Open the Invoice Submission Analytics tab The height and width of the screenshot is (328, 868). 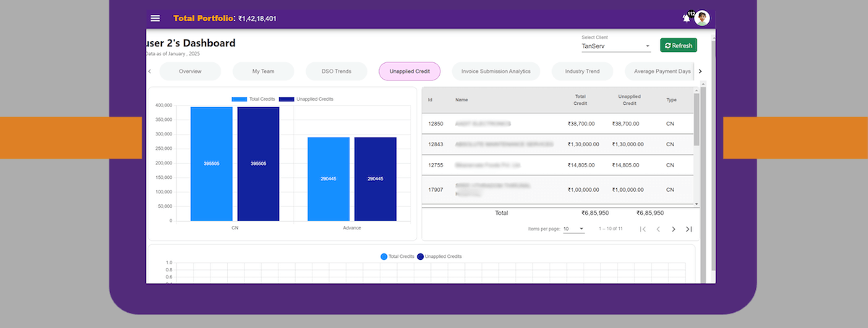496,71
